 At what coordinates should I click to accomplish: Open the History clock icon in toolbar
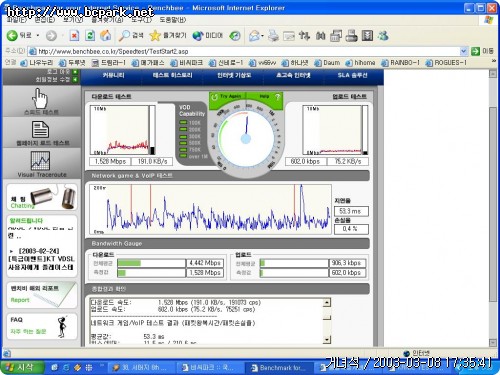235,36
